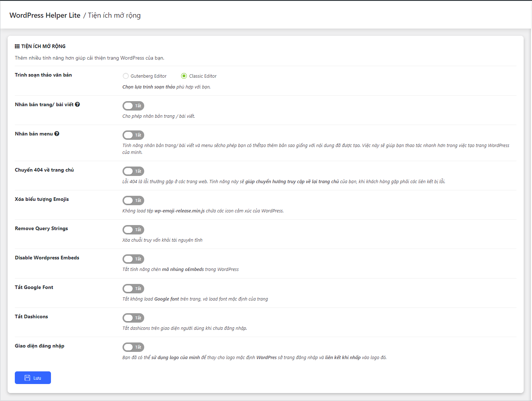
Task: Click the help icon beside Nhân bản menu
Action: click(57, 134)
